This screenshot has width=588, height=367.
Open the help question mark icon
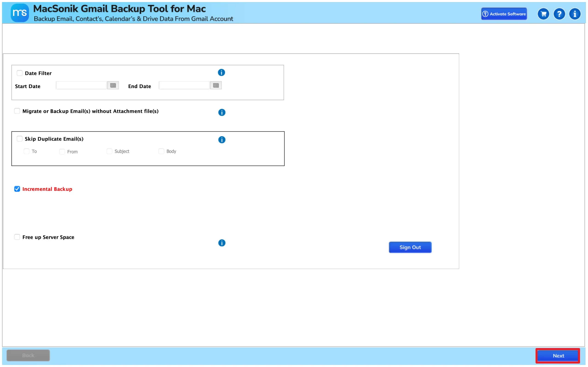coord(559,14)
